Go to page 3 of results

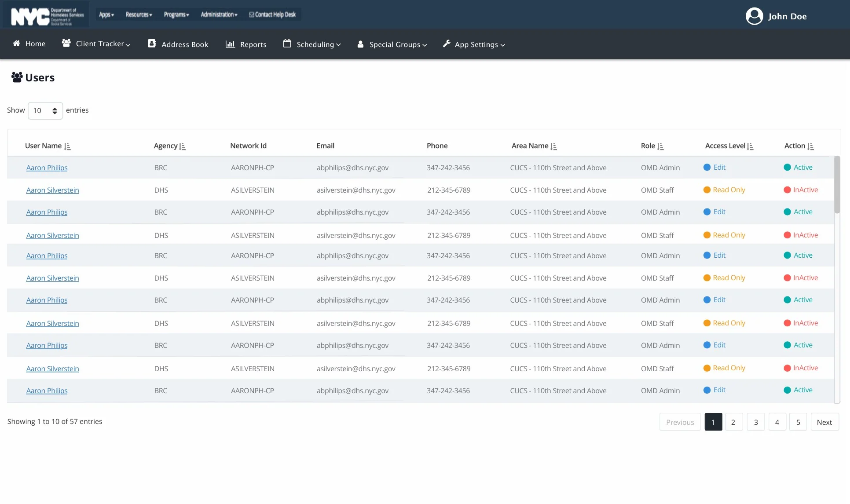[x=756, y=422]
